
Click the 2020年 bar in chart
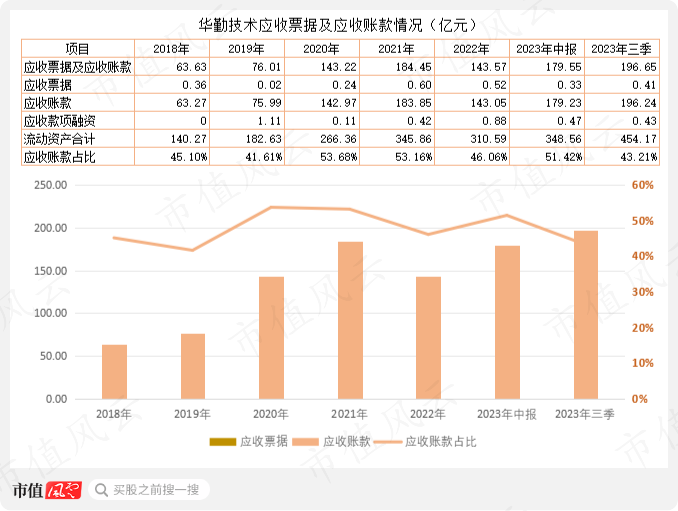[x=272, y=338]
